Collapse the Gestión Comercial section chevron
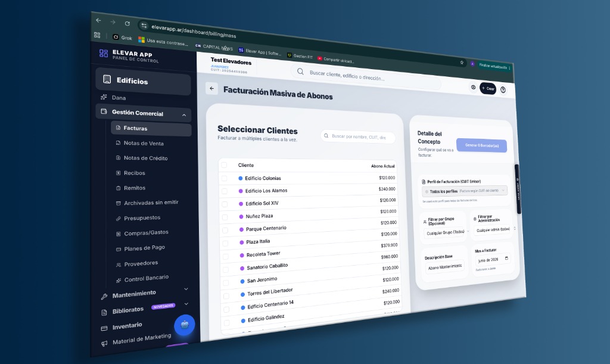Screen dimensions: 610x364 (x=184, y=115)
